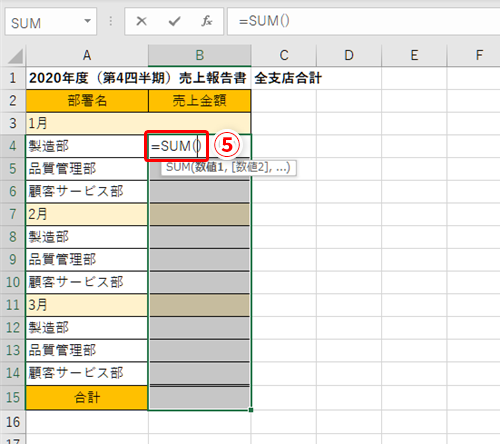This screenshot has width=500, height=444.
Task: Click empty cell E8
Action: [x=414, y=237]
